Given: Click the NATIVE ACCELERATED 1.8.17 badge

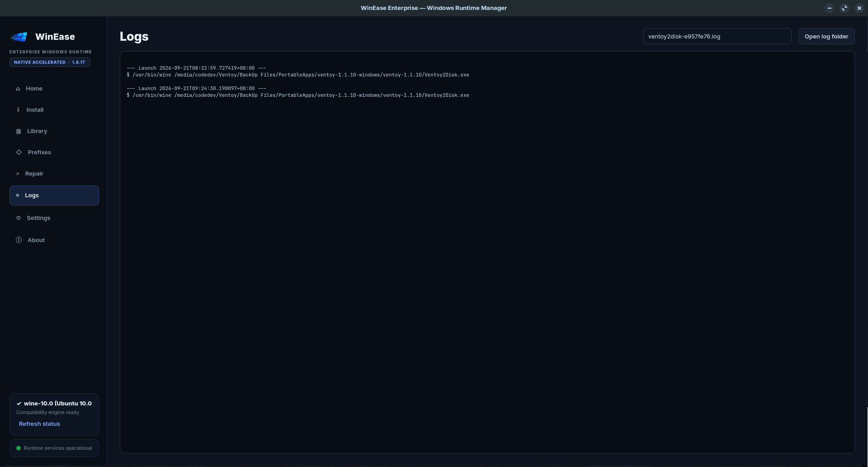Looking at the screenshot, I should tap(50, 62).
